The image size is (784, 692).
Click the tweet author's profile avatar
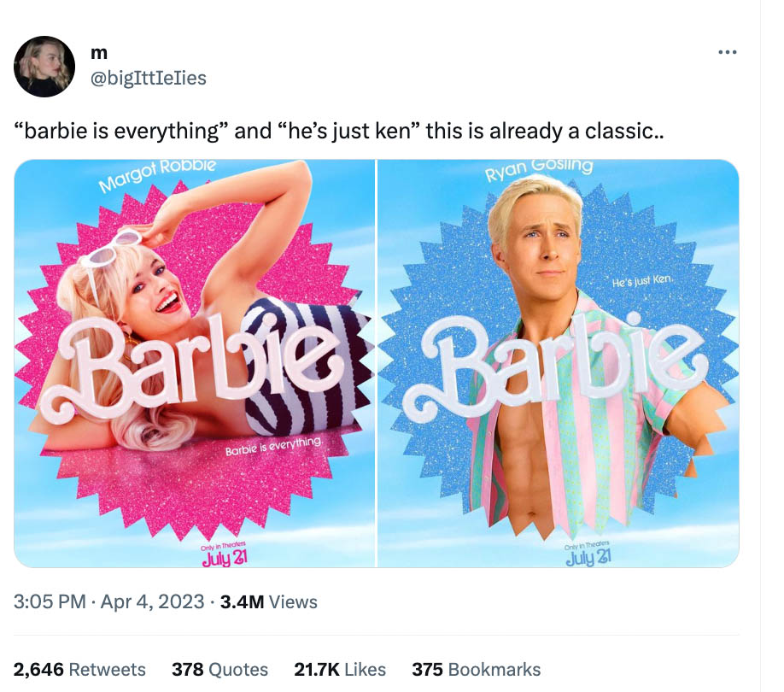coord(44,67)
